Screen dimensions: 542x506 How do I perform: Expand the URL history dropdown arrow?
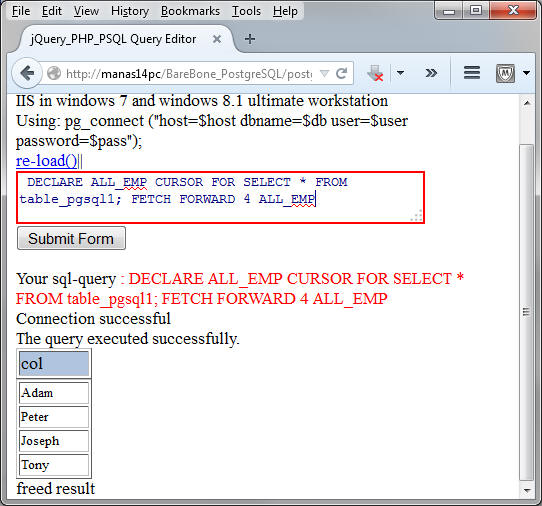tap(324, 73)
